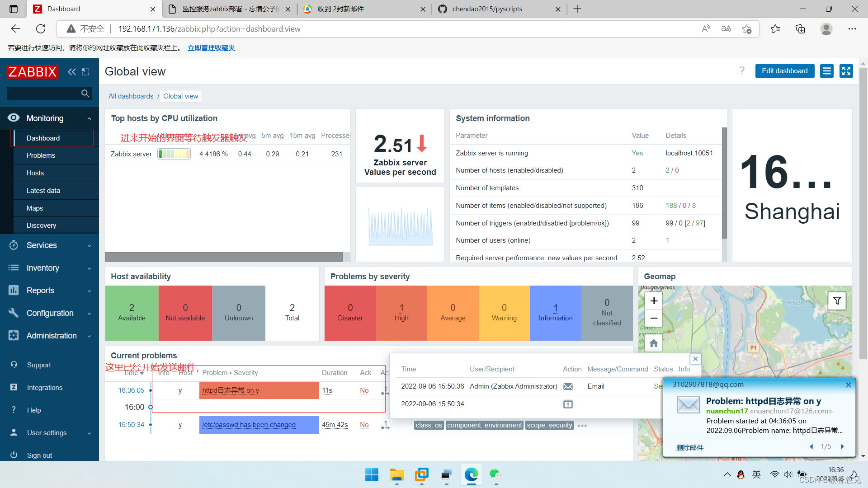Open the httpd log problem link

tap(231, 390)
